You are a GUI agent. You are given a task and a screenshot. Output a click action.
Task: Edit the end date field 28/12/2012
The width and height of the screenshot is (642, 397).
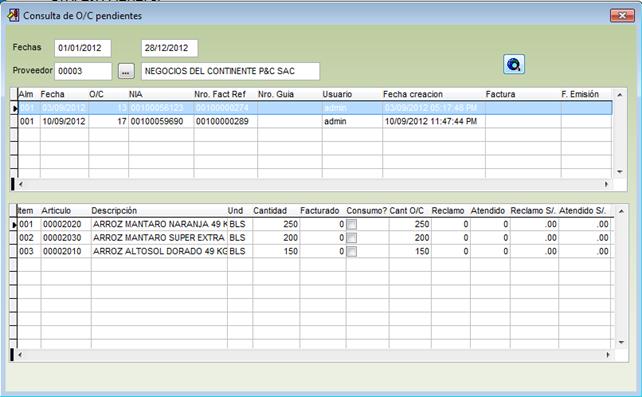click(170, 48)
